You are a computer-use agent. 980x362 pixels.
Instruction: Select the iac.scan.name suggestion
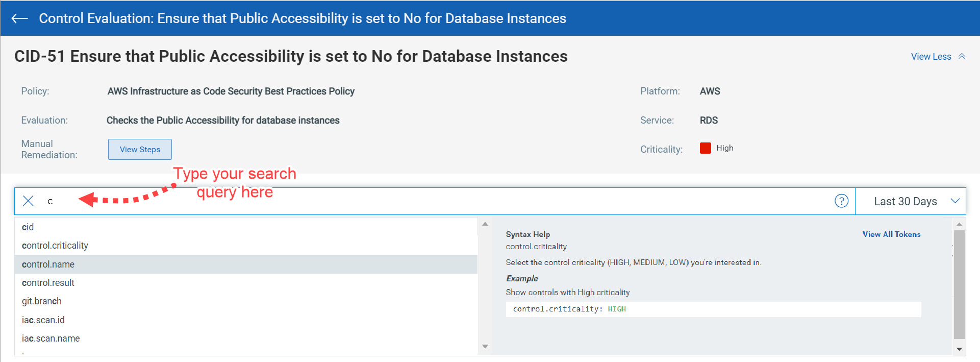coord(246,339)
